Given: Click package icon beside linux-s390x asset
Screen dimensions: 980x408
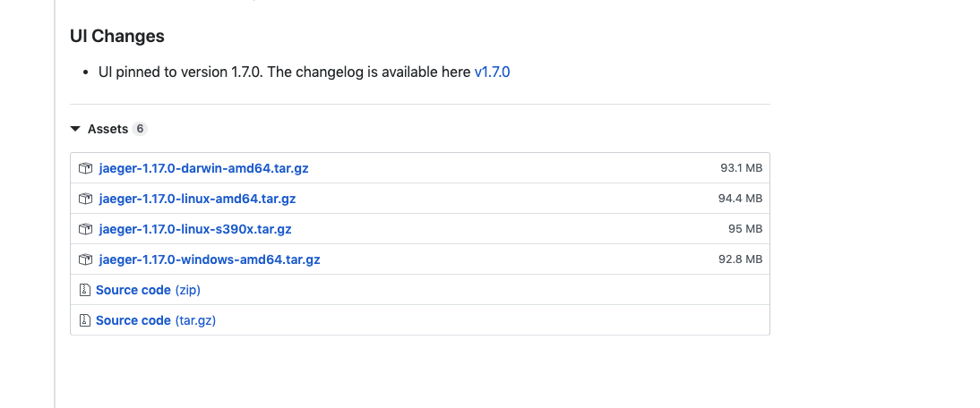Looking at the screenshot, I should [86, 229].
